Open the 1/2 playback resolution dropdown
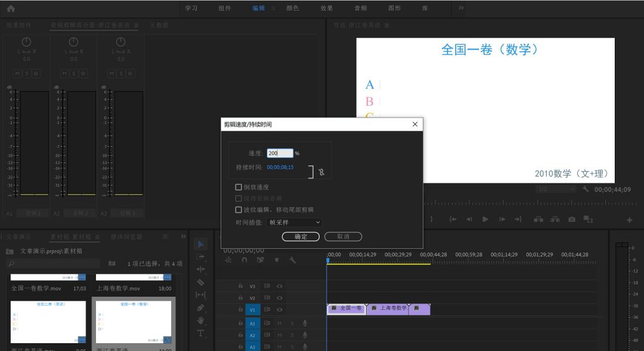Image resolution: width=644 pixels, height=351 pixels. coord(556,189)
